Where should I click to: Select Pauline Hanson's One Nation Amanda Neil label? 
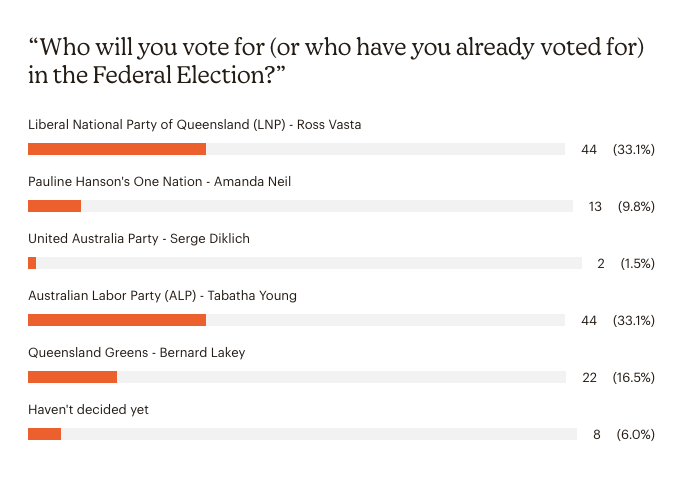(x=159, y=182)
